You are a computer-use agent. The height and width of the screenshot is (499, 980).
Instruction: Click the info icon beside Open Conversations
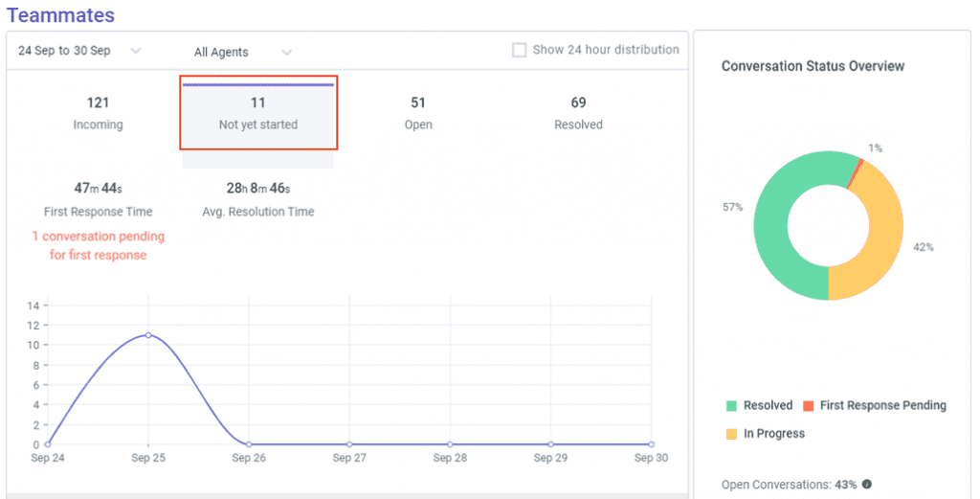click(x=867, y=484)
